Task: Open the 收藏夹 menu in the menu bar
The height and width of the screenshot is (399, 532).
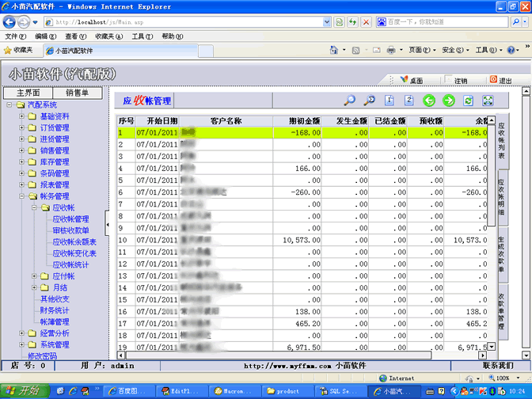Action: coord(109,36)
